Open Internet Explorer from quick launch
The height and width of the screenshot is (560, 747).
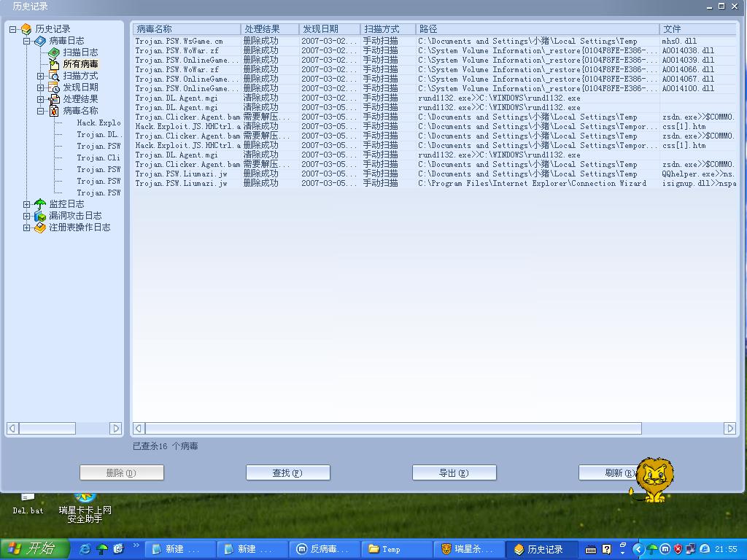click(x=85, y=549)
